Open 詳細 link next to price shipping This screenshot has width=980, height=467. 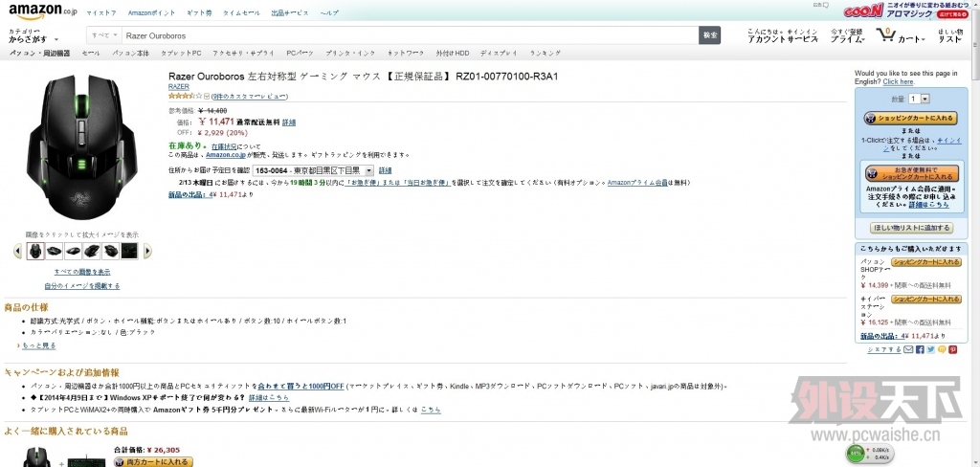click(x=289, y=122)
